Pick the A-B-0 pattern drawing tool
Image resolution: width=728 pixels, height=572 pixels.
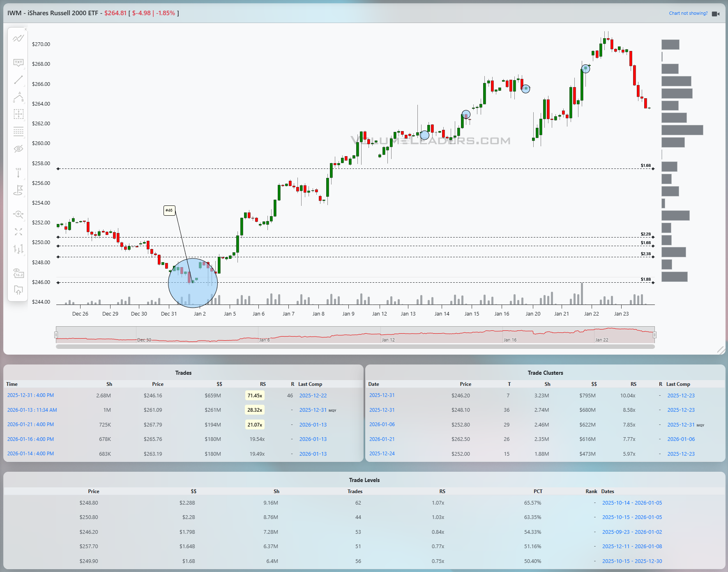pyautogui.click(x=18, y=97)
